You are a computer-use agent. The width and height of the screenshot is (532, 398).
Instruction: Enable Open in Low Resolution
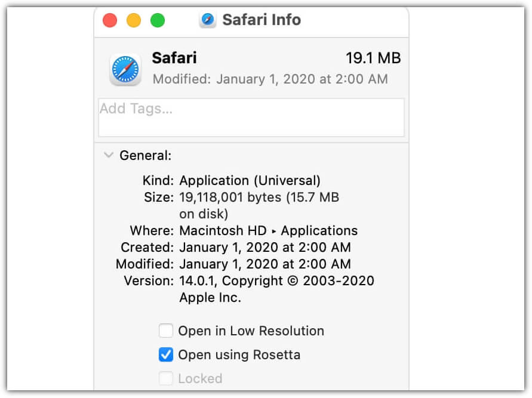tap(165, 331)
